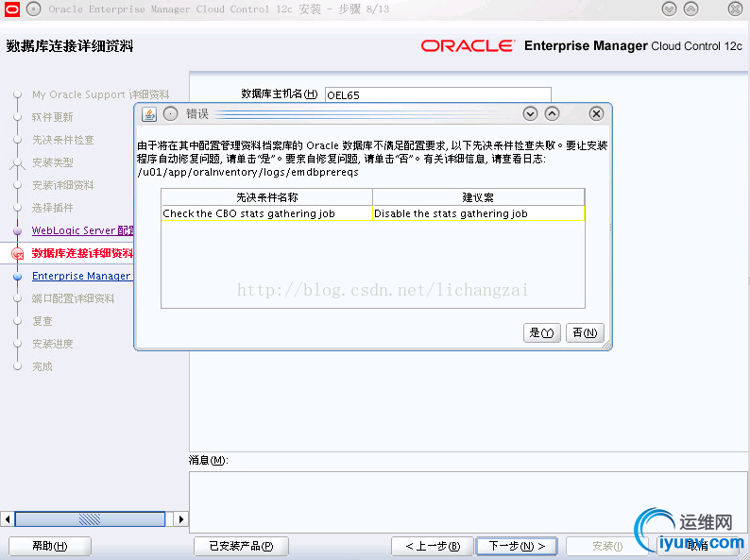Click the log path /u01/app/oraInventory/logs/emdbprereqs text
This screenshot has height=560, width=750.
point(247,172)
